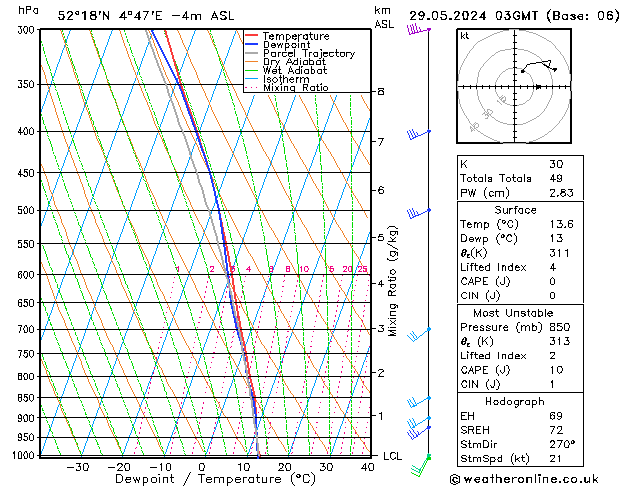The image size is (629, 486).
Task: Click the K index value 30
Action: [x=556, y=164]
